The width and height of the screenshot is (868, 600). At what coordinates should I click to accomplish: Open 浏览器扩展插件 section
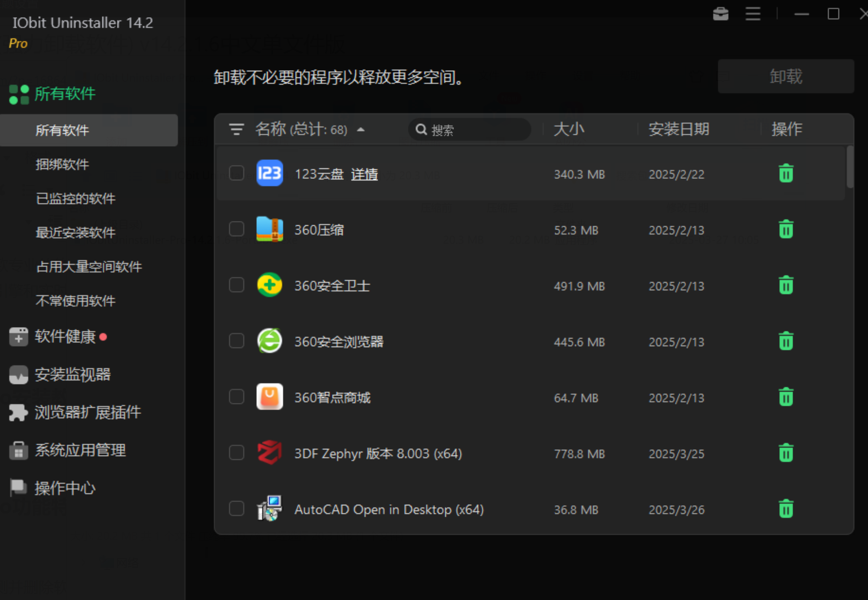coord(88,413)
